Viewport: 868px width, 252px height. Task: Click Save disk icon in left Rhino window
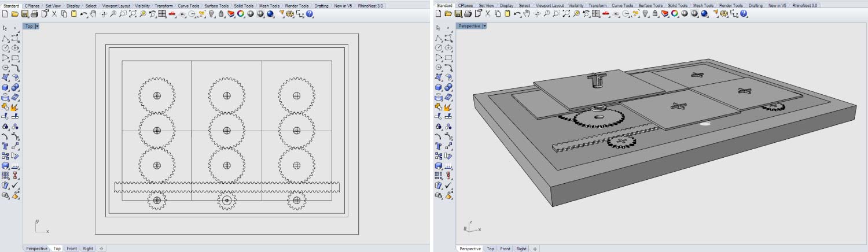pos(25,14)
